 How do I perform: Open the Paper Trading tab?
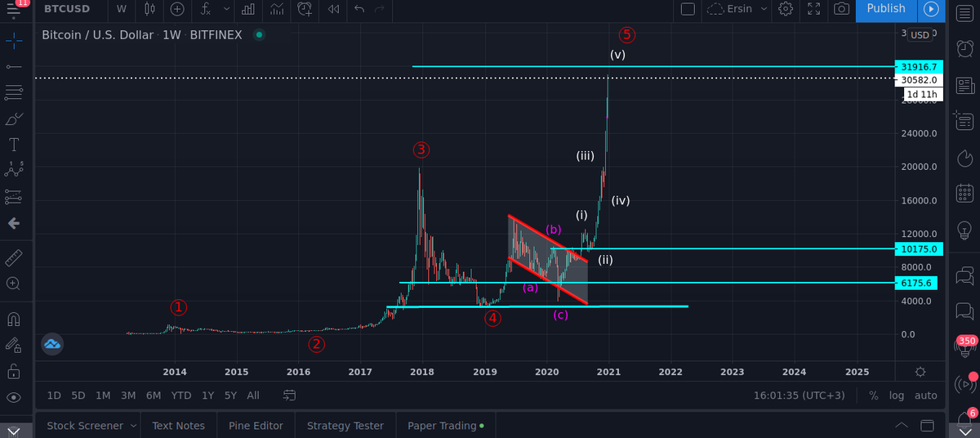click(445, 426)
